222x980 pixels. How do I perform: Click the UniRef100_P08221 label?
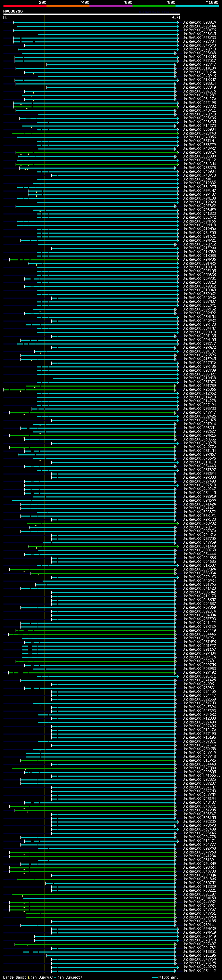click(199, 890)
